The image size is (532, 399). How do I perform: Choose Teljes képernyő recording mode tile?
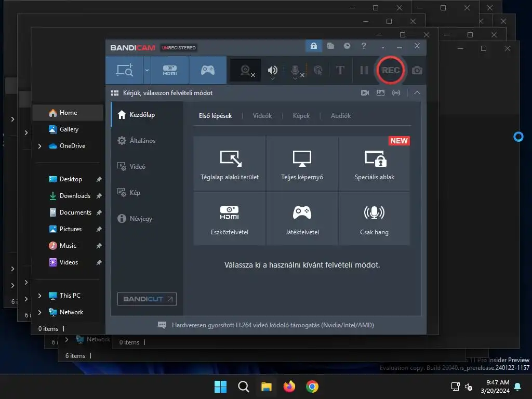[x=302, y=164]
